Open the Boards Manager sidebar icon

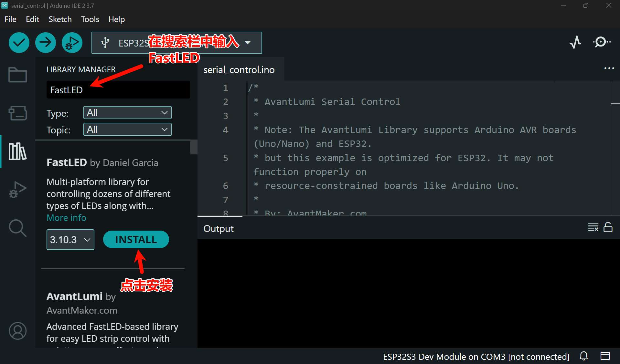tap(17, 113)
